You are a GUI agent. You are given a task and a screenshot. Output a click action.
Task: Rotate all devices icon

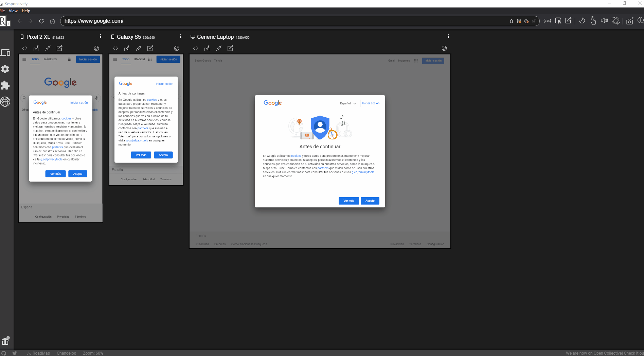click(616, 21)
